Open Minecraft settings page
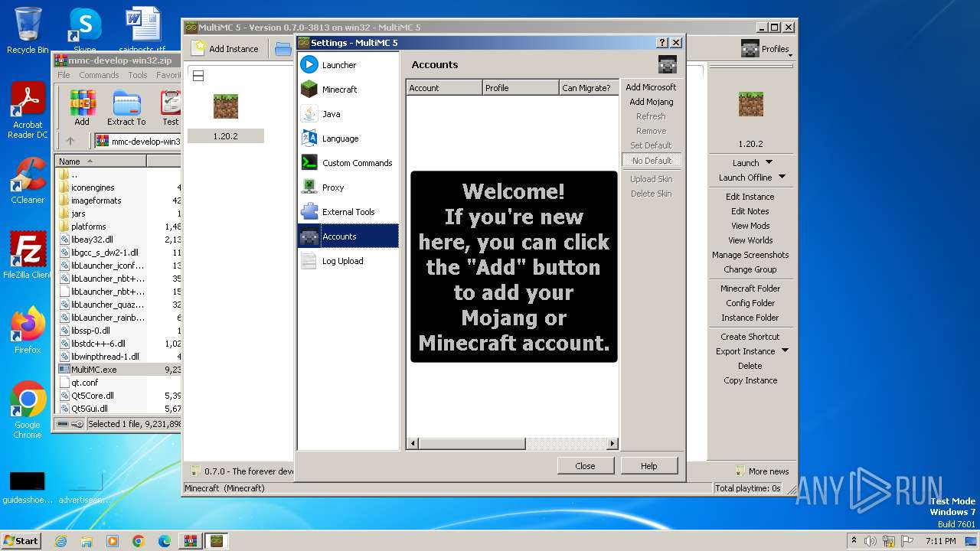 pos(348,90)
